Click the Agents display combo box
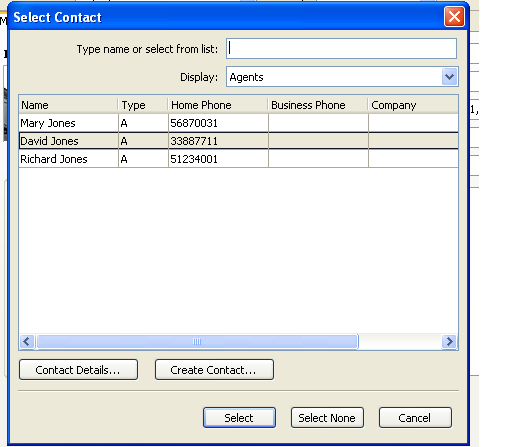This screenshot has width=512, height=447. pyautogui.click(x=342, y=77)
